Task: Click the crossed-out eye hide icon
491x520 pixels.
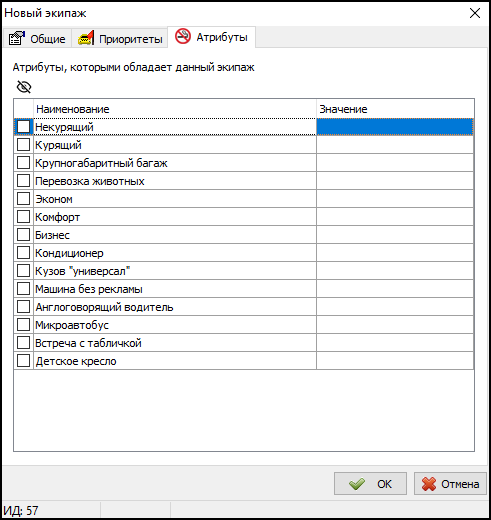Action: click(x=24, y=87)
